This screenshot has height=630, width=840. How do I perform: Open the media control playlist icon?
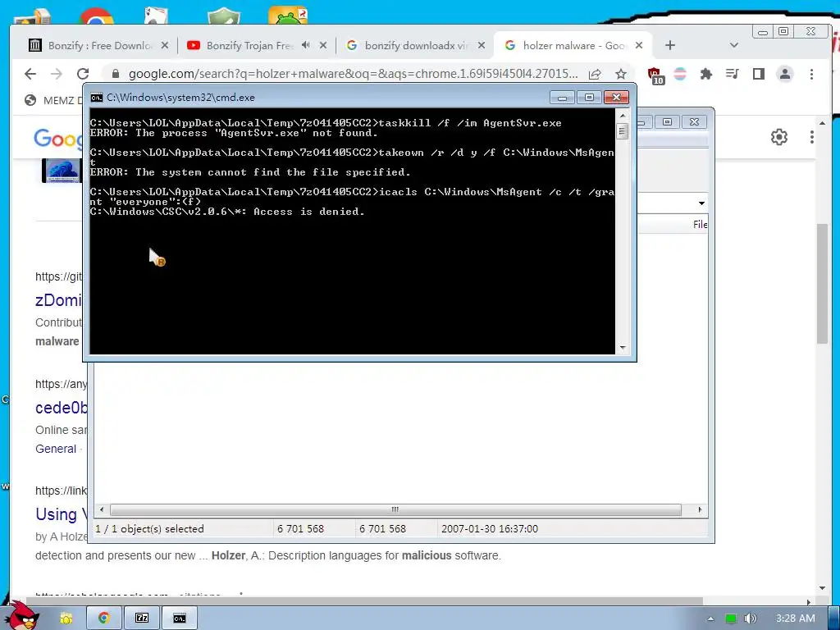(x=733, y=74)
